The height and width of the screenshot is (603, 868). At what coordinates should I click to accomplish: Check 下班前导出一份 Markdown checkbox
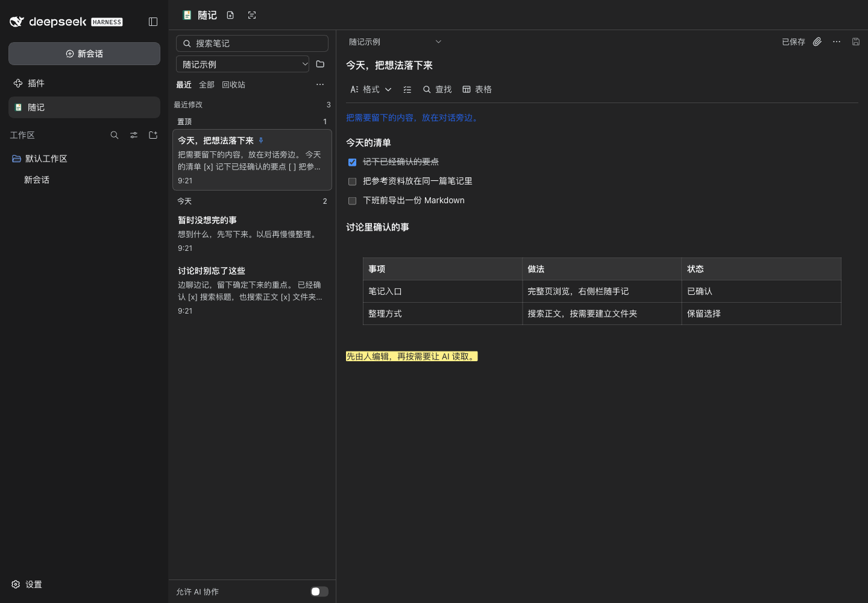point(353,201)
